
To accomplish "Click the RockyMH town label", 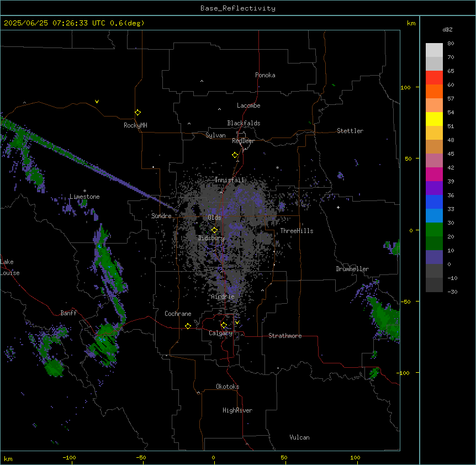I will [x=135, y=125].
